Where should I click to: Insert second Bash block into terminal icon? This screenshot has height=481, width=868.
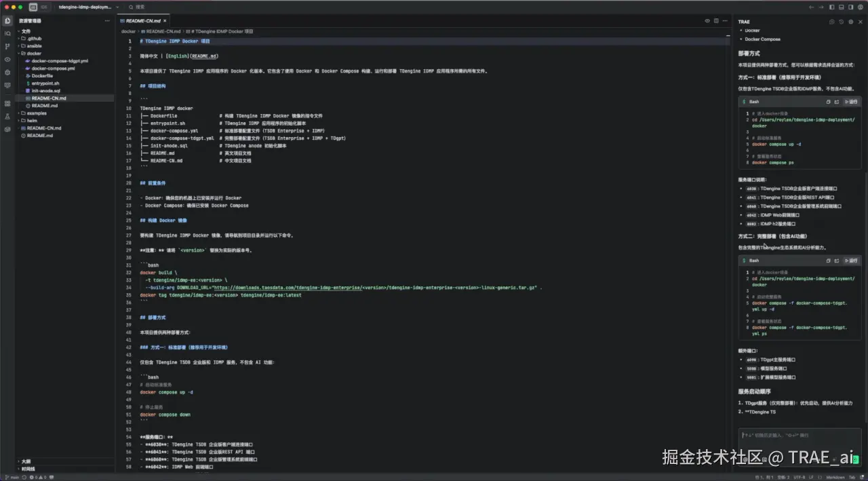[x=837, y=261]
